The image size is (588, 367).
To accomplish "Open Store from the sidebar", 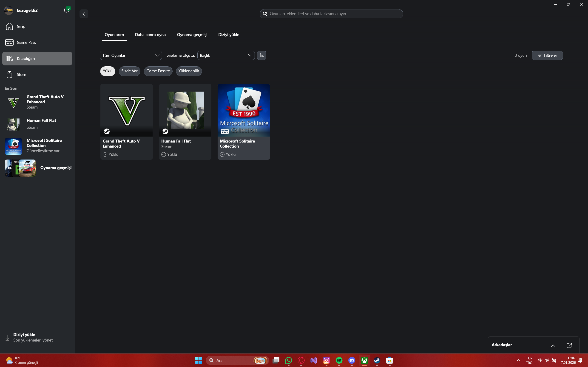I will (x=37, y=75).
